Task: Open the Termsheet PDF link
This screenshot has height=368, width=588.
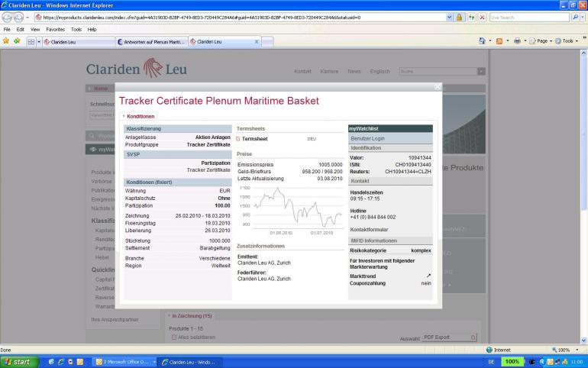Action: pos(254,139)
